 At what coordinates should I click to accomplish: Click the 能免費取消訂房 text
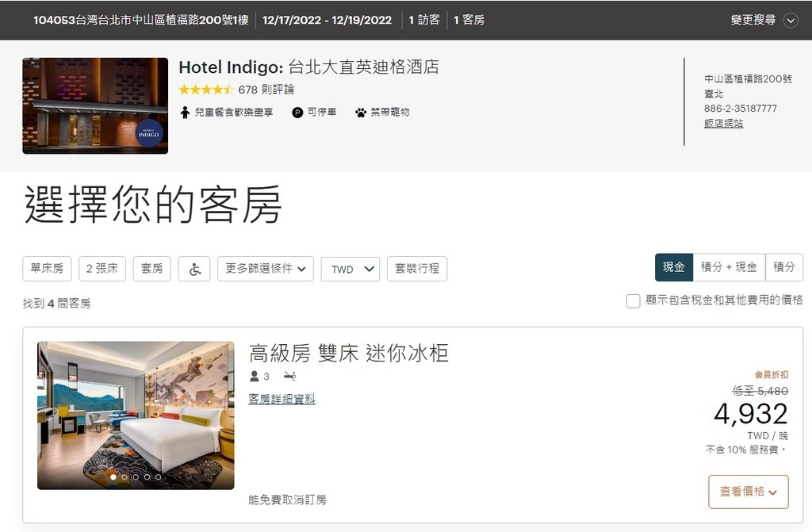(x=287, y=499)
